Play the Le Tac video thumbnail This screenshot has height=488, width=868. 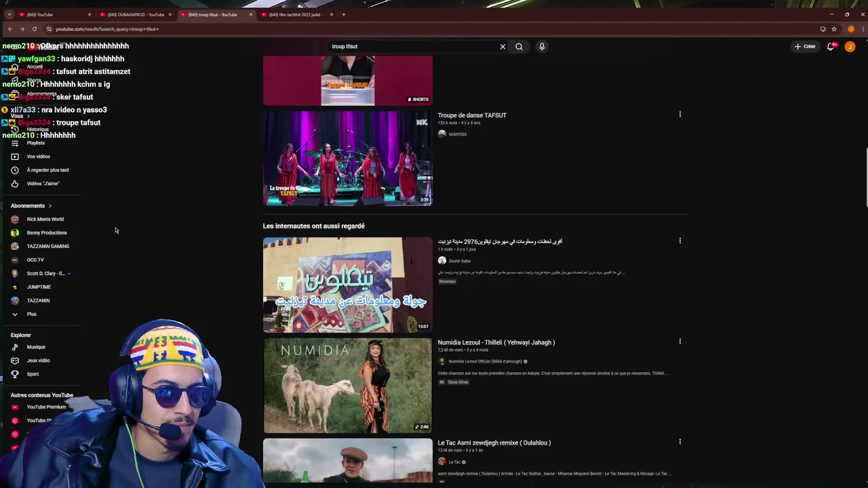tap(347, 461)
